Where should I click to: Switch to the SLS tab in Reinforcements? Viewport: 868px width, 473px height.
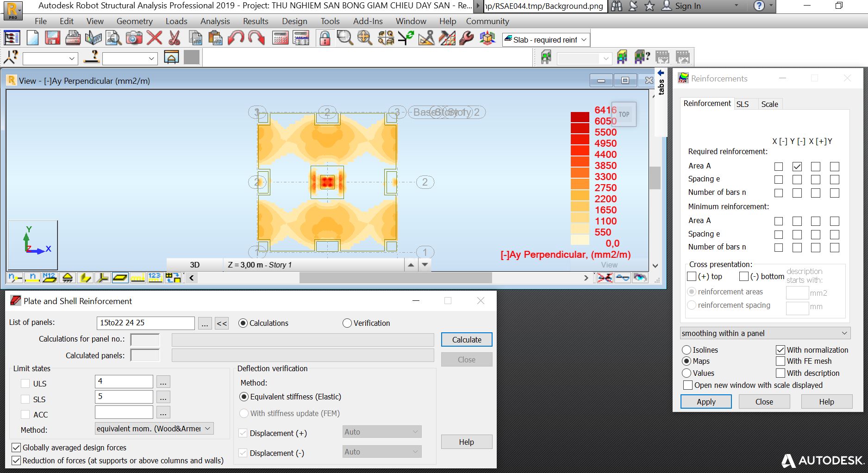pyautogui.click(x=743, y=104)
